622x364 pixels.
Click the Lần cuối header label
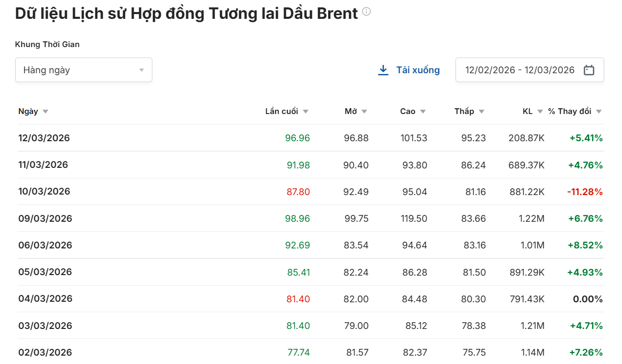[282, 111]
